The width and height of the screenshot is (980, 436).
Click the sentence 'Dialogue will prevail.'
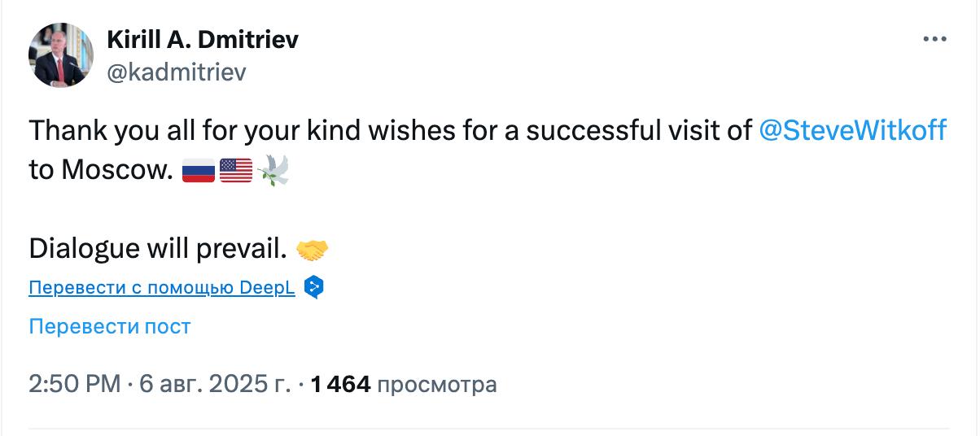tap(158, 249)
